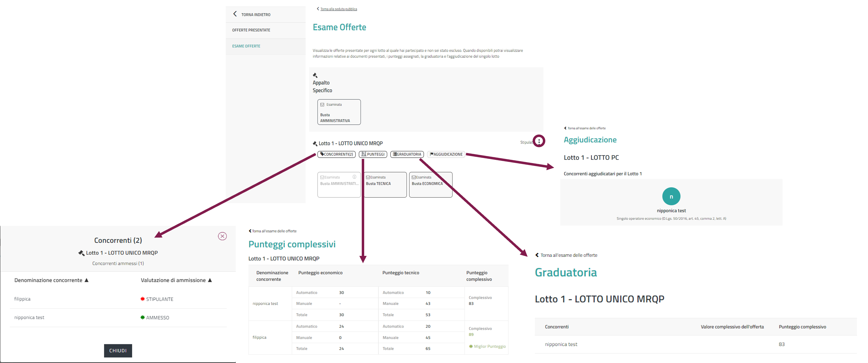Image resolution: width=868 pixels, height=363 pixels.
Task: Follow the 'Torna alla seduta pubblica' link
Action: (x=338, y=9)
